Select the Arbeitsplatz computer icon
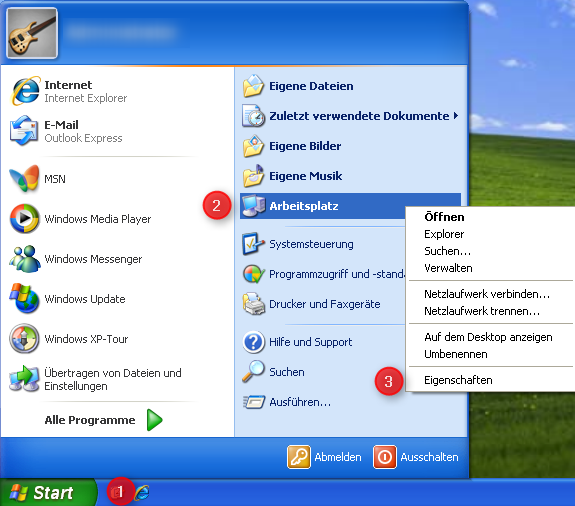The height and width of the screenshot is (506, 575). 253,206
